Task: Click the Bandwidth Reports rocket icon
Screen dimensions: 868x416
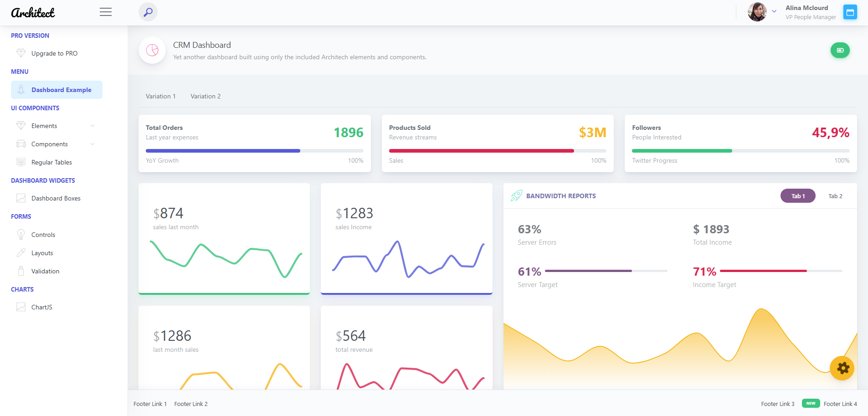Action: click(x=516, y=196)
